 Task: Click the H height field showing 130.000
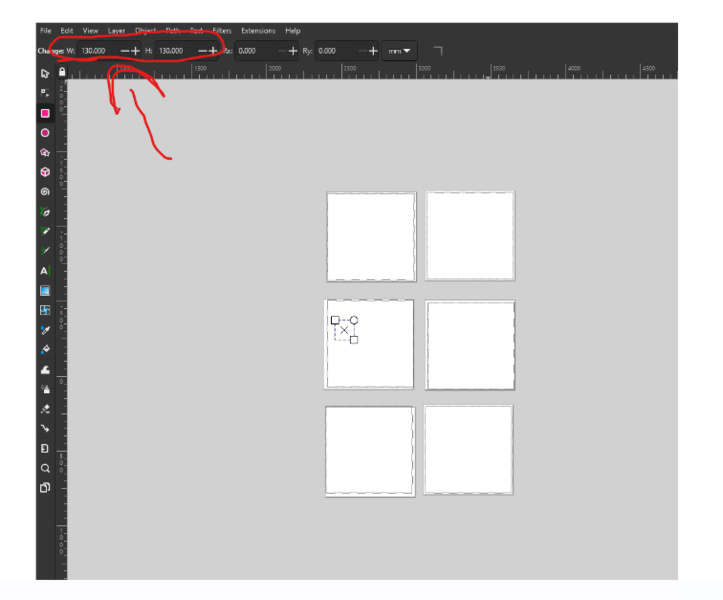point(176,51)
